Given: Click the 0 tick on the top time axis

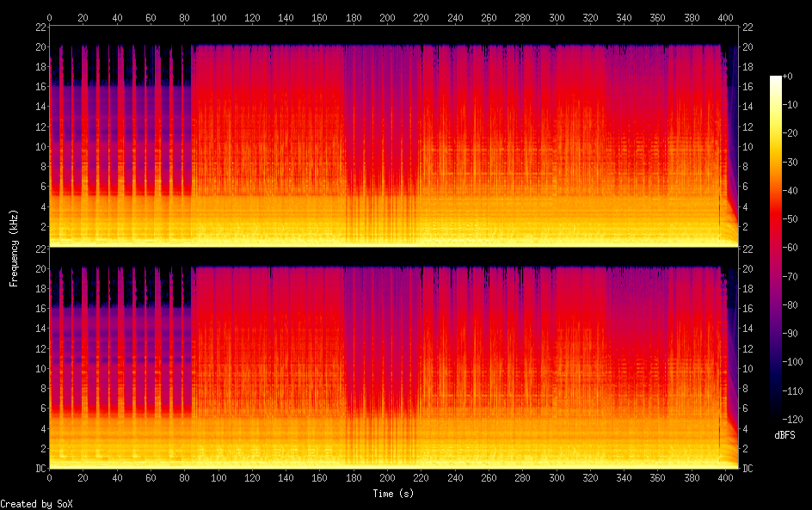Looking at the screenshot, I should pos(50,16).
